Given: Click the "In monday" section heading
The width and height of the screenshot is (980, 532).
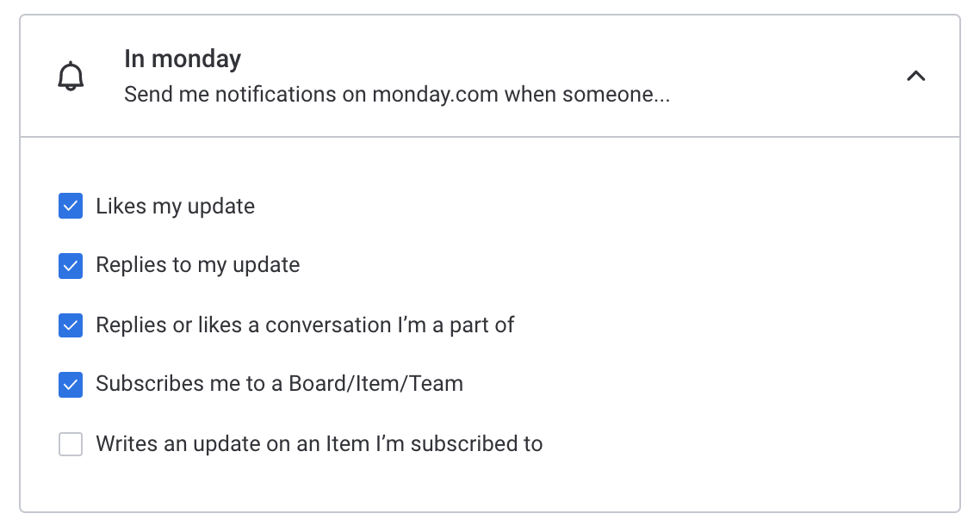Looking at the screenshot, I should 183,59.
